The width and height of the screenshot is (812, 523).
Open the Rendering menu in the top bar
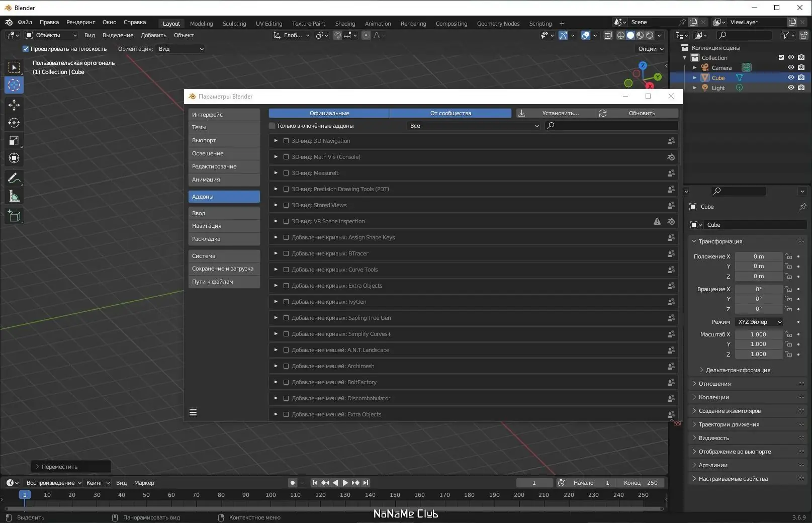pyautogui.click(x=80, y=22)
